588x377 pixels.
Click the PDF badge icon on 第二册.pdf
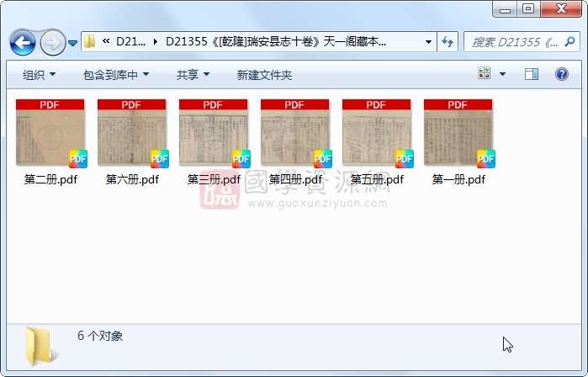click(x=78, y=159)
